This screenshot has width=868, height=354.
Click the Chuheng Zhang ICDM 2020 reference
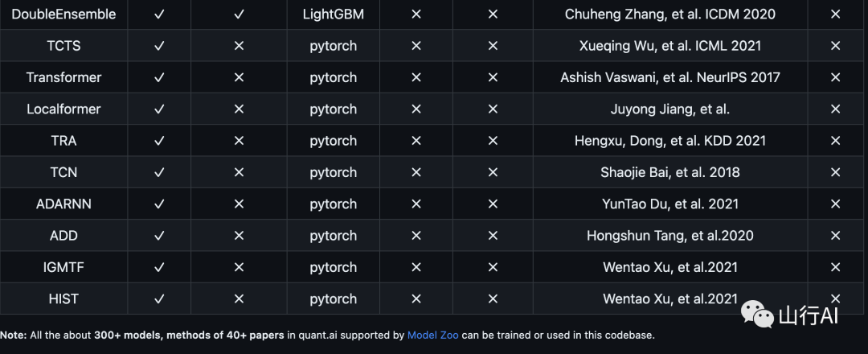(x=669, y=14)
